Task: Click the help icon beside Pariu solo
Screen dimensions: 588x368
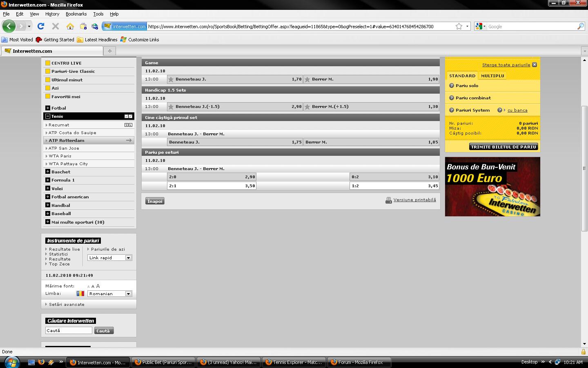Action: pyautogui.click(x=452, y=85)
